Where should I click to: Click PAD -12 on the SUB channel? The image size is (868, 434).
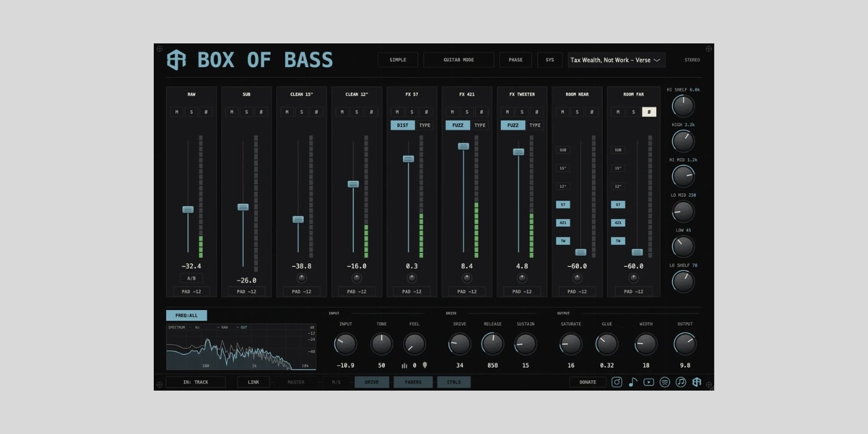(247, 291)
